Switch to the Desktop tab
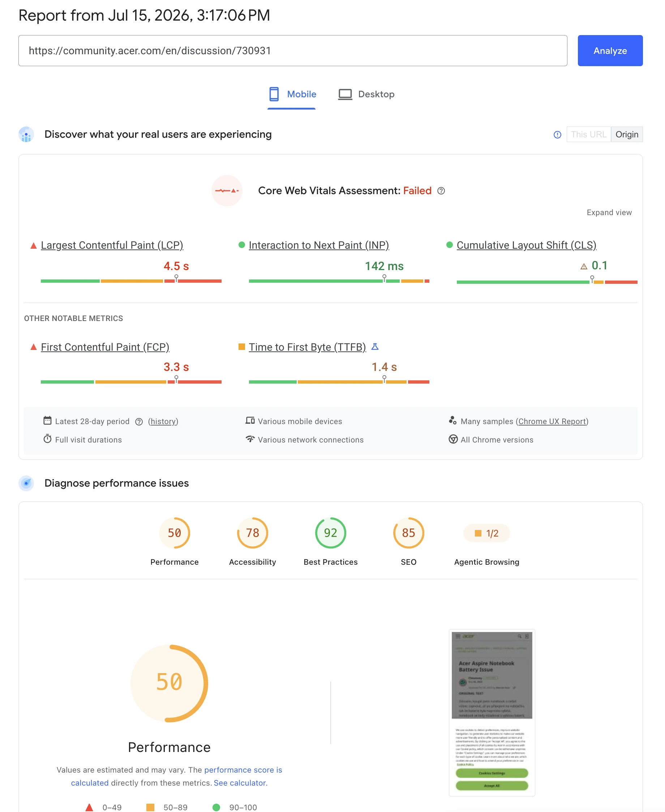This screenshot has width=665, height=812. [366, 94]
